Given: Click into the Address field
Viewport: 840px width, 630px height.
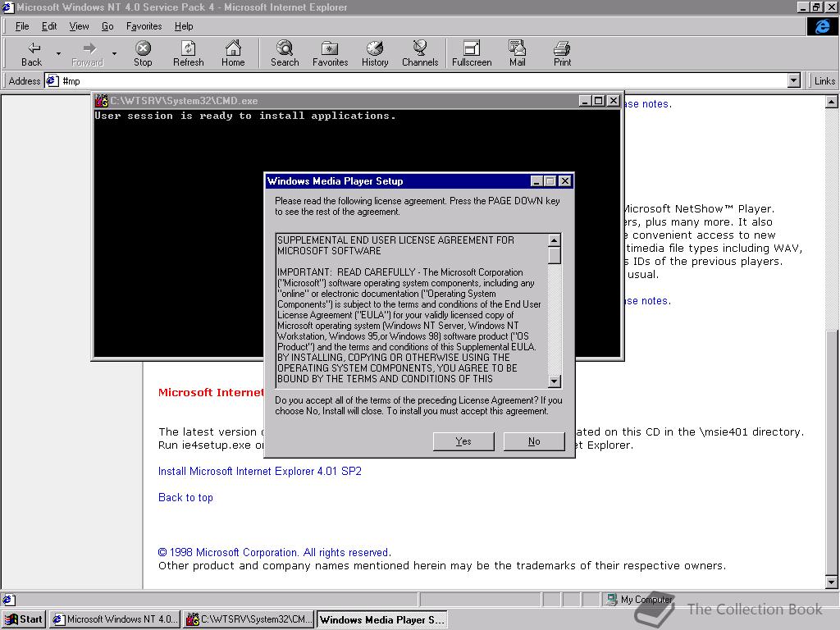Looking at the screenshot, I should pyautogui.click(x=423, y=81).
